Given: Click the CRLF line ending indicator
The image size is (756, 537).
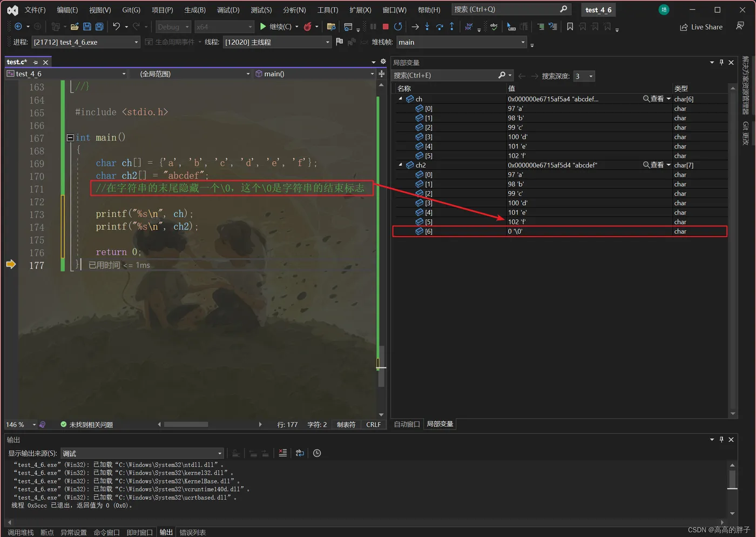Looking at the screenshot, I should (x=373, y=425).
